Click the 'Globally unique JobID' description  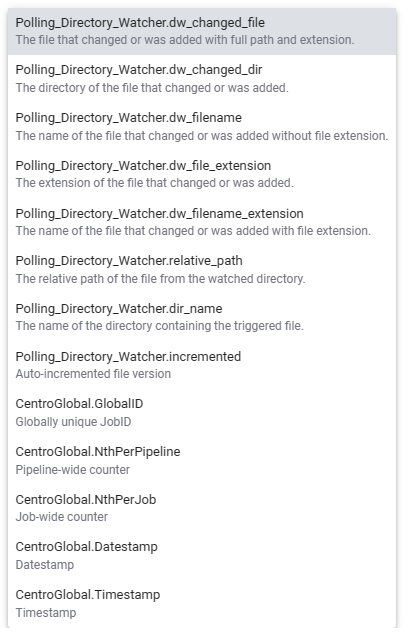(x=73, y=422)
